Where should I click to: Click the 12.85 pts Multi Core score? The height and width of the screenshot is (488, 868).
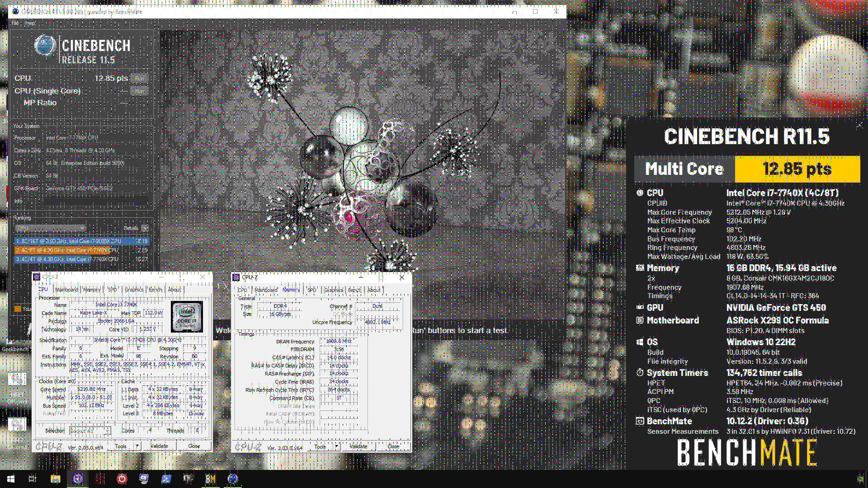click(797, 169)
